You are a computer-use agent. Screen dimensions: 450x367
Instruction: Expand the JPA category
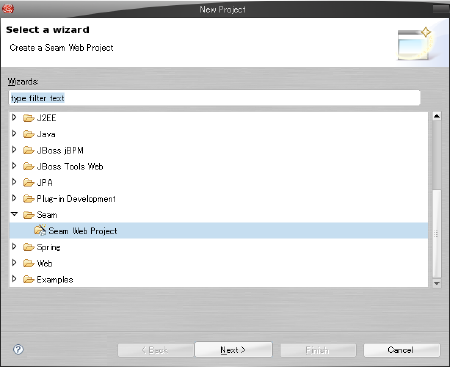point(14,182)
